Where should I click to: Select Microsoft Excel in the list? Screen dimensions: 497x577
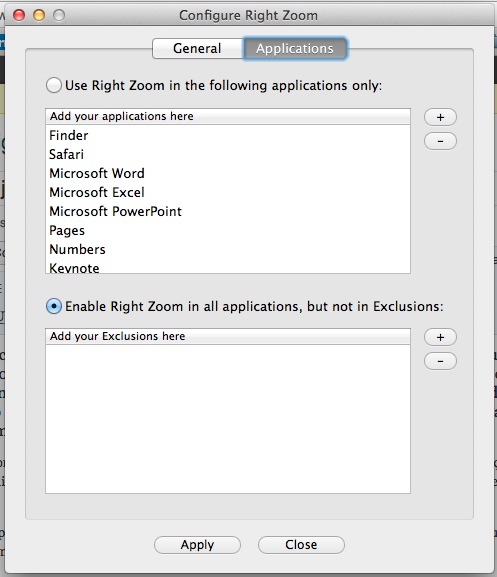(x=228, y=192)
